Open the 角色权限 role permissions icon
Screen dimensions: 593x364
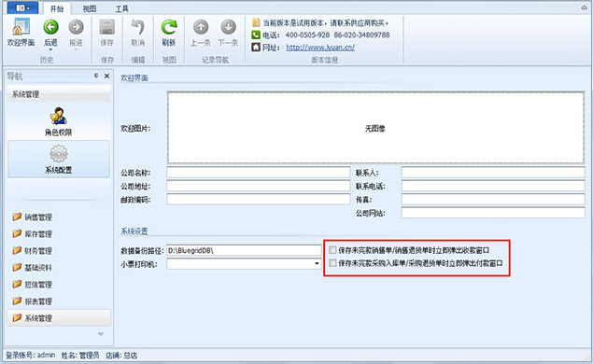click(59, 116)
